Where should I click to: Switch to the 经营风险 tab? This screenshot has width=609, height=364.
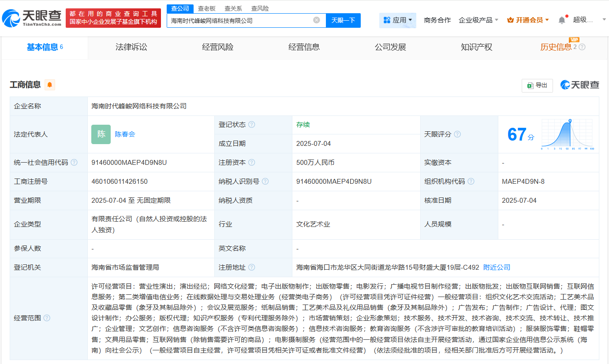(x=217, y=47)
